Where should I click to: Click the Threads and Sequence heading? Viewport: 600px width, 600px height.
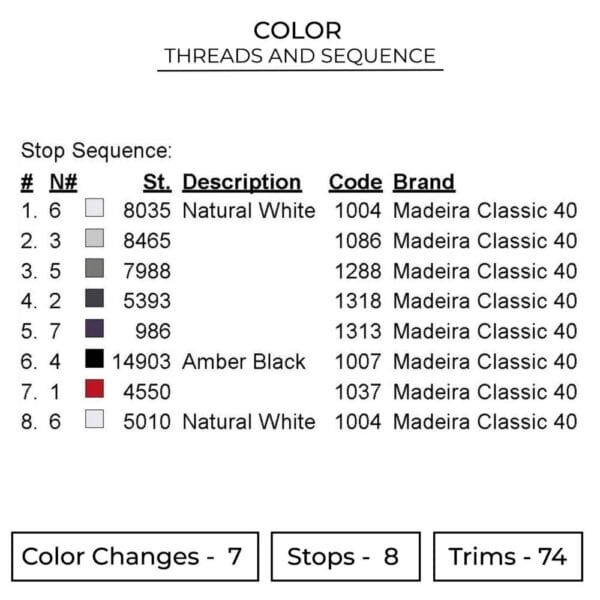300,56
